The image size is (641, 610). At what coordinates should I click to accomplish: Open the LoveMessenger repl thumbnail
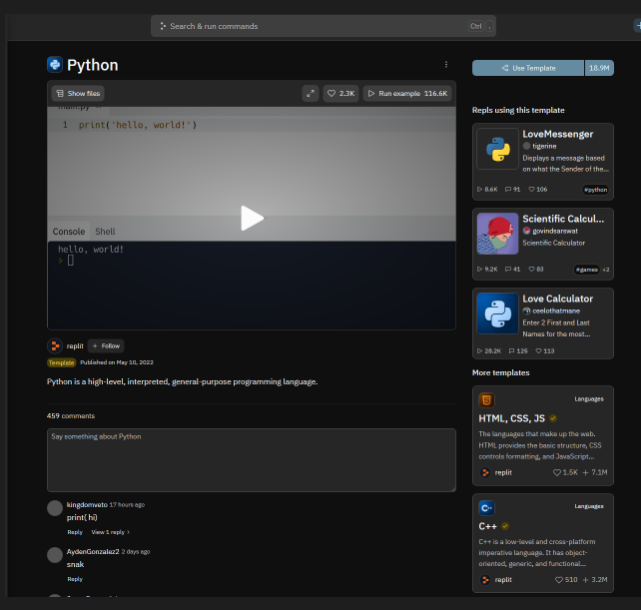(498, 149)
